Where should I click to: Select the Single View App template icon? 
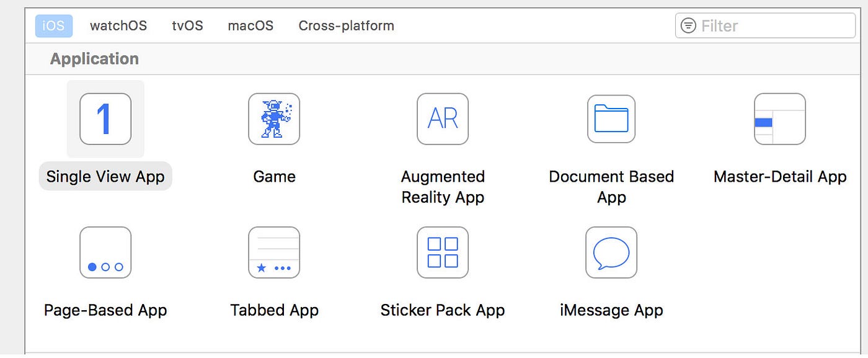click(105, 119)
